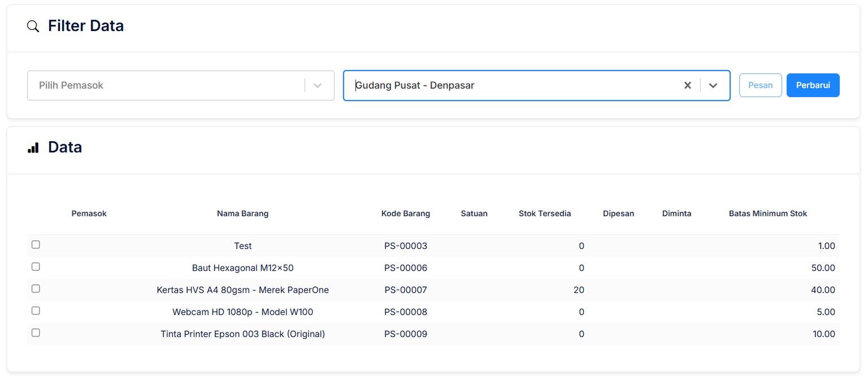Focus the Gudang Pusat - Denpasar input field
Screen dimensions: 868x376
click(509, 85)
